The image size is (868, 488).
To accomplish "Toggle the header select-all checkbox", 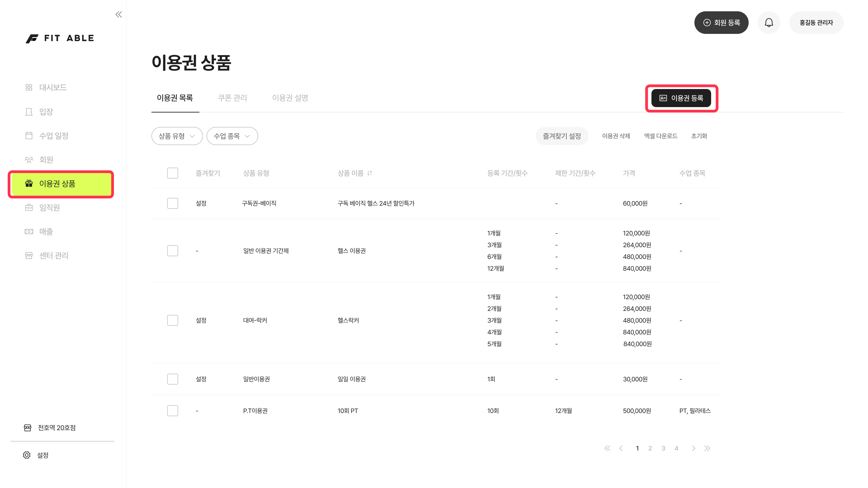I will click(x=172, y=173).
